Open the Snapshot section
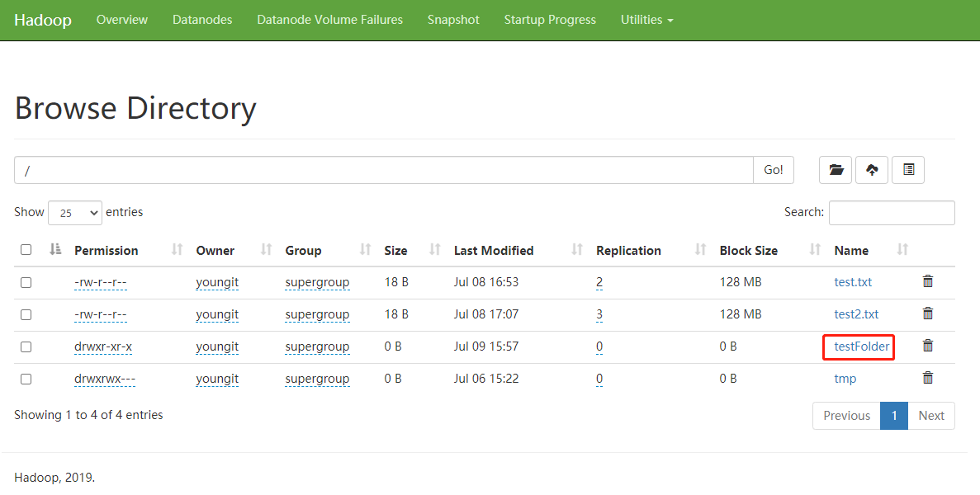 [x=453, y=19]
